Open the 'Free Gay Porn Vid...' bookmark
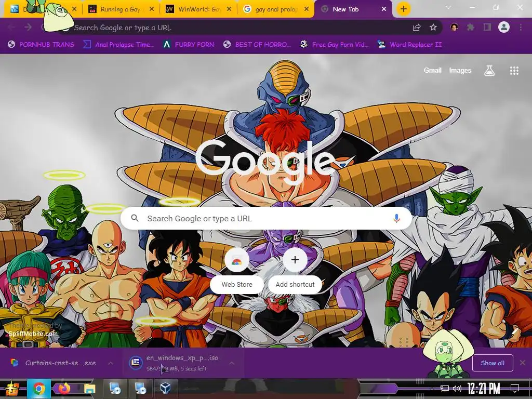 coord(335,45)
